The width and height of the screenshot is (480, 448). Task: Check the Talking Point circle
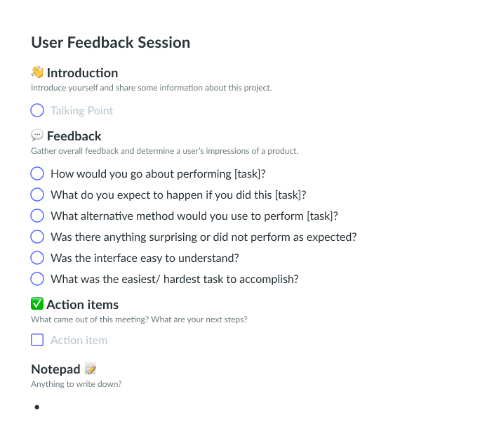(x=37, y=110)
